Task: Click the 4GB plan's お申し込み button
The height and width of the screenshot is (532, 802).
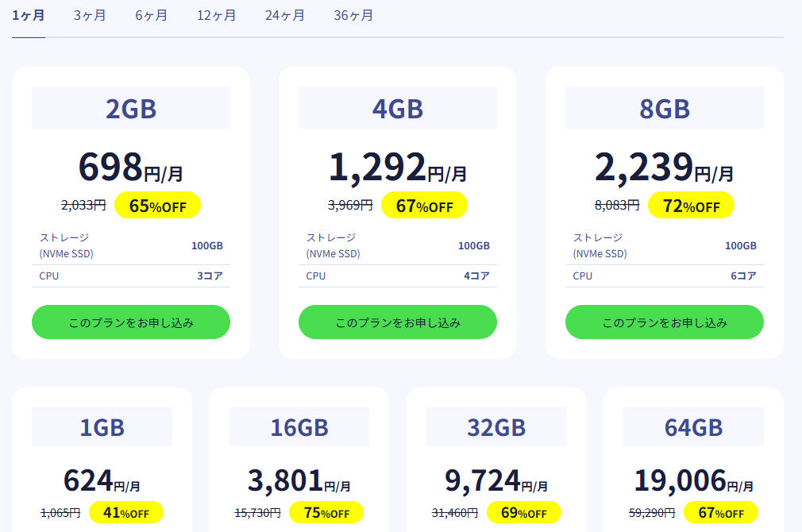Action: pyautogui.click(x=398, y=322)
